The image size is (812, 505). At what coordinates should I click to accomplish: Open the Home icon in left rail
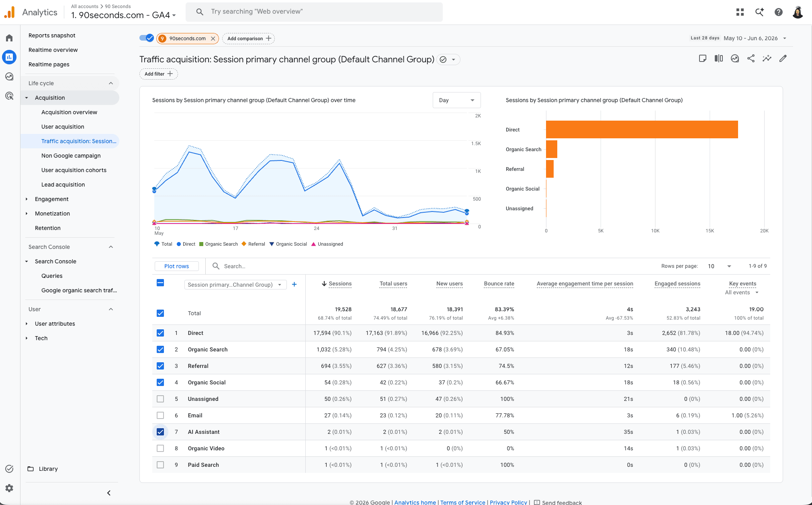click(9, 38)
